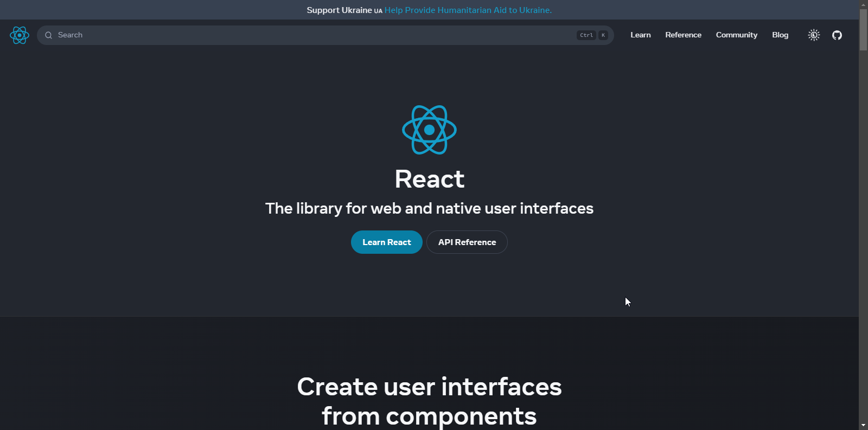Toggle the dark/light theme icon
Viewport: 868px width, 430px height.
(814, 35)
